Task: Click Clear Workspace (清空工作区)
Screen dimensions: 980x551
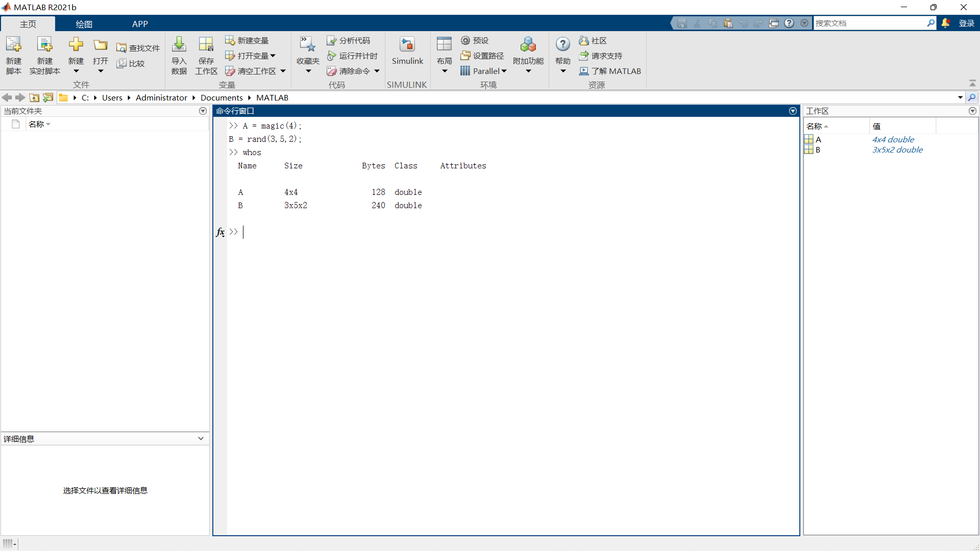Action: (251, 71)
